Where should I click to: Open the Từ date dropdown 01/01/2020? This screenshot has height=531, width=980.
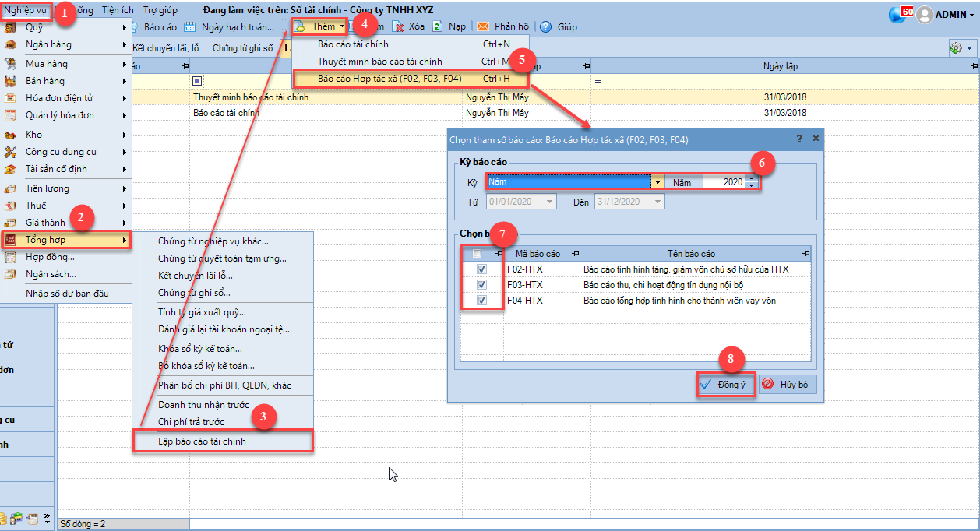551,202
